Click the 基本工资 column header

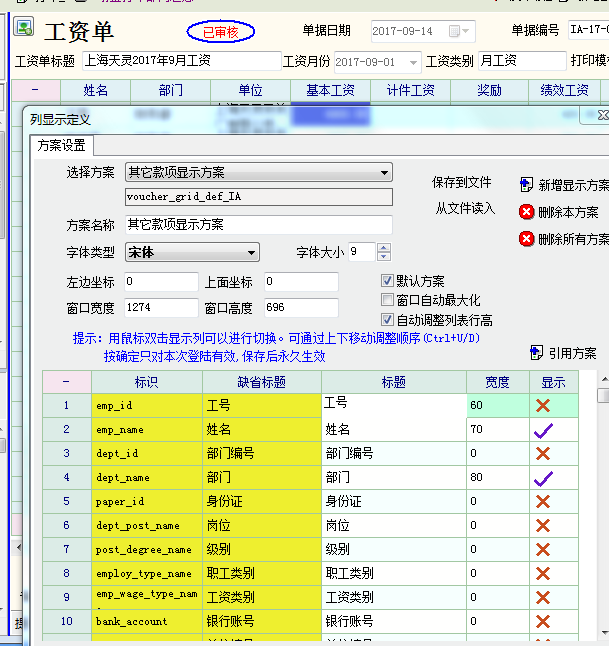tap(330, 91)
